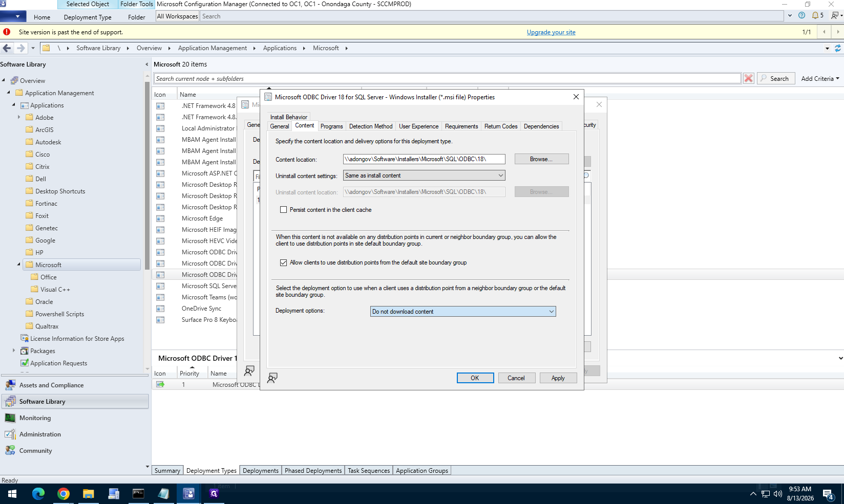This screenshot has height=504, width=844.
Task: Open the Windows Start menu
Action: (12, 494)
